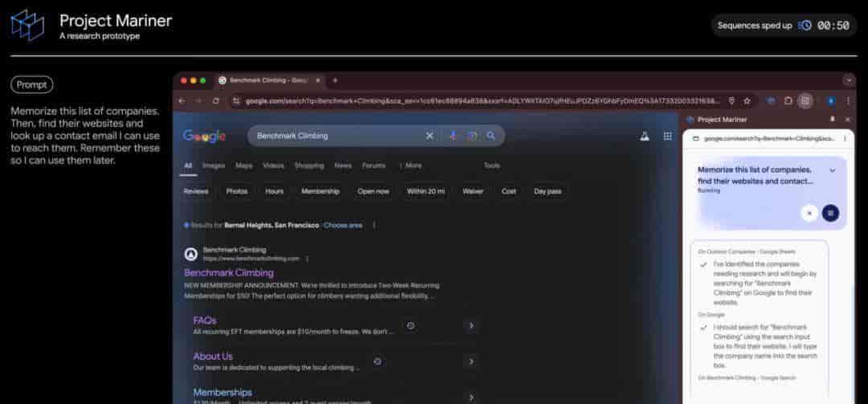Open the Chrome profile avatar
This screenshot has height=404, width=868.
[x=831, y=100]
